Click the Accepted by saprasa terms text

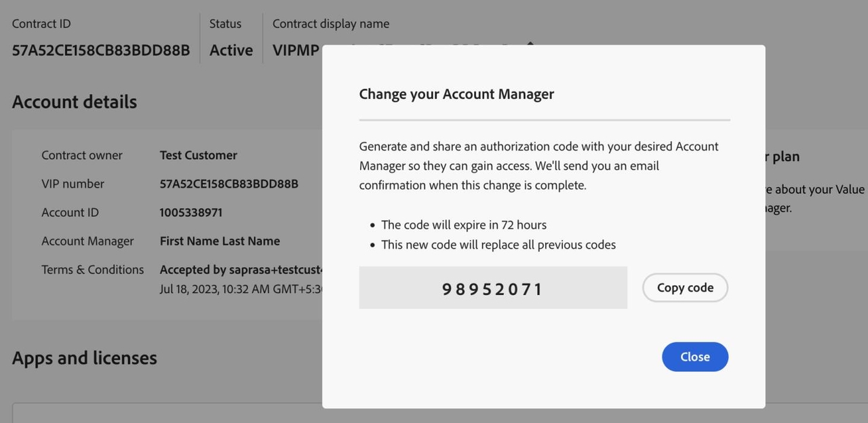(240, 269)
